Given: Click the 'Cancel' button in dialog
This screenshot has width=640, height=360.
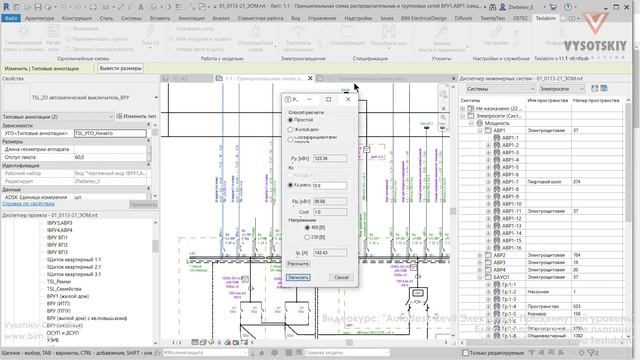Looking at the screenshot, I should 342,278.
